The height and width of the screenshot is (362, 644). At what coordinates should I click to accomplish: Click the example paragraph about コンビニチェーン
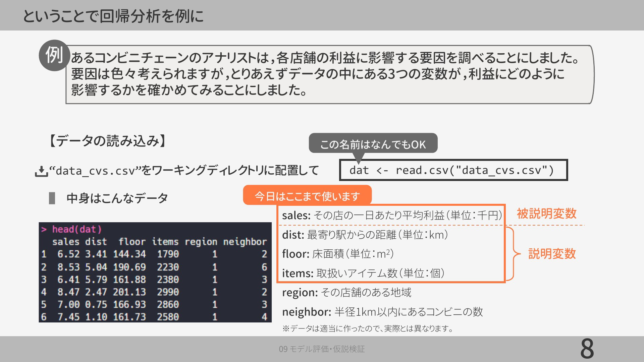(325, 74)
